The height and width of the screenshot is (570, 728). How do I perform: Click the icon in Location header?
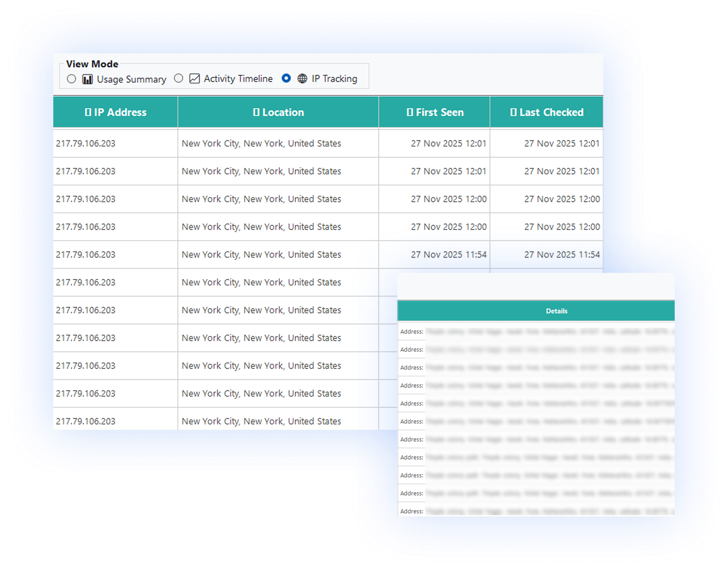coord(256,112)
